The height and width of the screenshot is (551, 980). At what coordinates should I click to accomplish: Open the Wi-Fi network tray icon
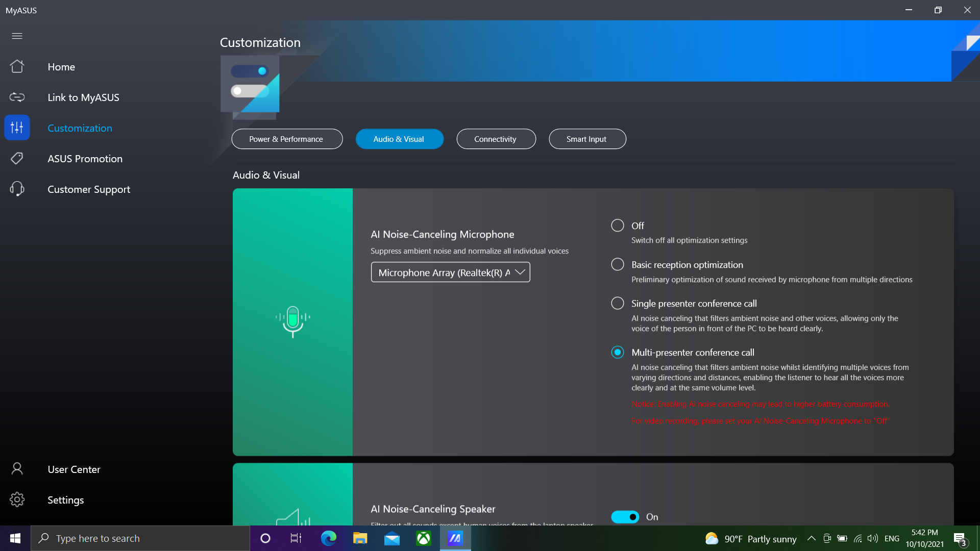pyautogui.click(x=857, y=538)
